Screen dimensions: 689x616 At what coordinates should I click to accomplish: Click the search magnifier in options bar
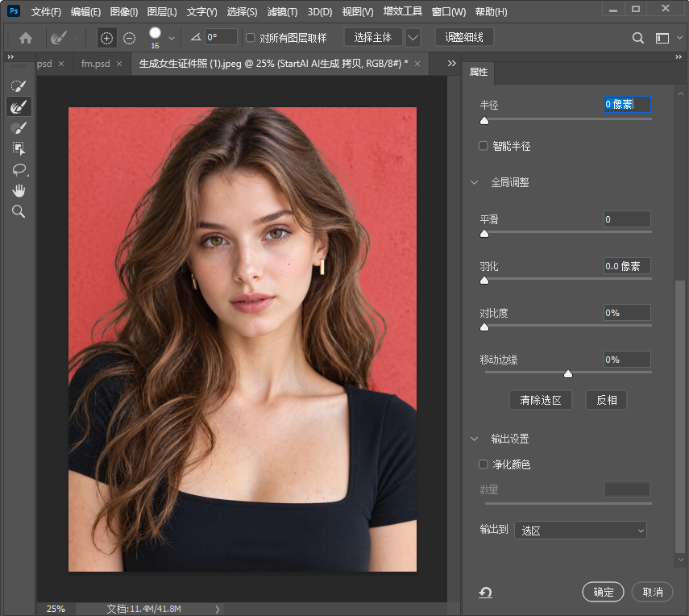638,38
